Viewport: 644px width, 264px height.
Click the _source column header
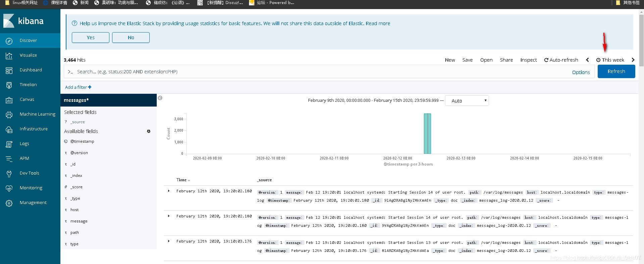pos(264,180)
